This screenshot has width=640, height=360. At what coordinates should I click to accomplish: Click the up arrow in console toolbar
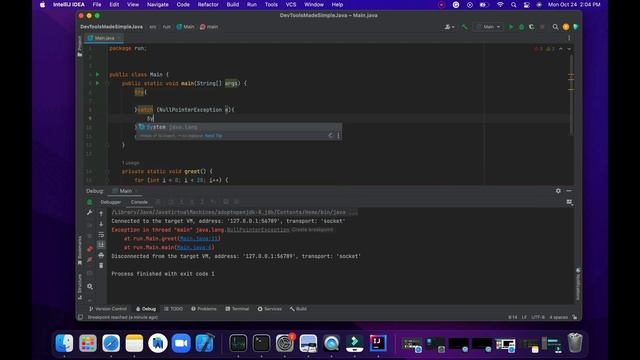(x=101, y=214)
